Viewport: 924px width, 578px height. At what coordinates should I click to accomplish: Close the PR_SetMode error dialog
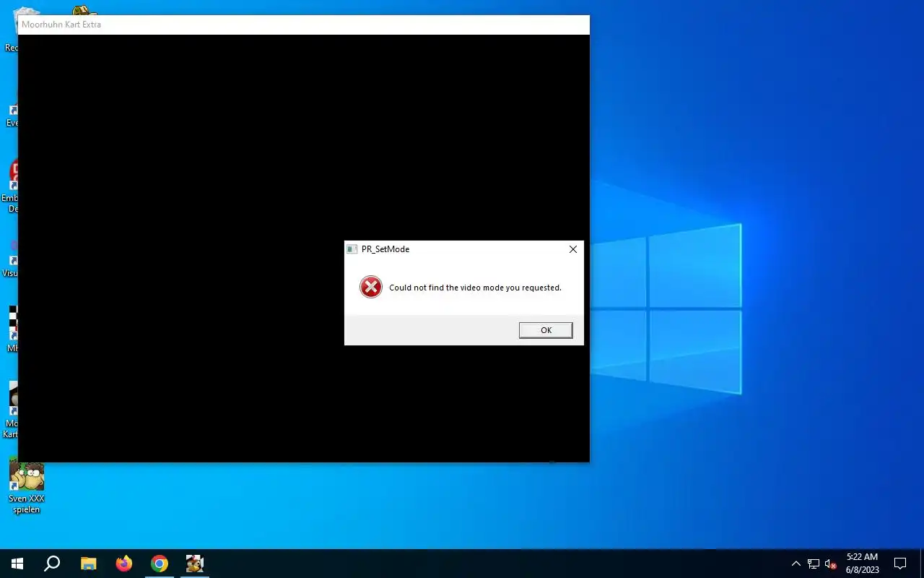click(572, 249)
